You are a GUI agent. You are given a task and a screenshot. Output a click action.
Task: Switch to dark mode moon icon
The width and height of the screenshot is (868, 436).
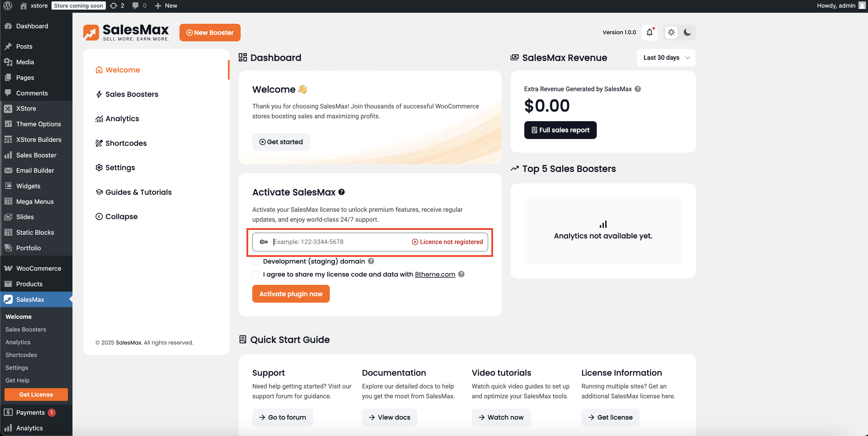(687, 32)
